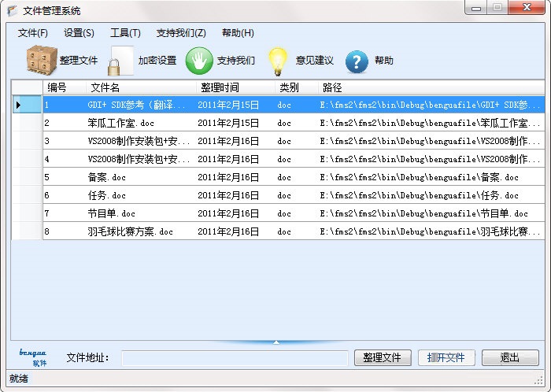Click the small up-arrow expander above bottom panel
Screen dimensions: 551x392
click(276, 342)
